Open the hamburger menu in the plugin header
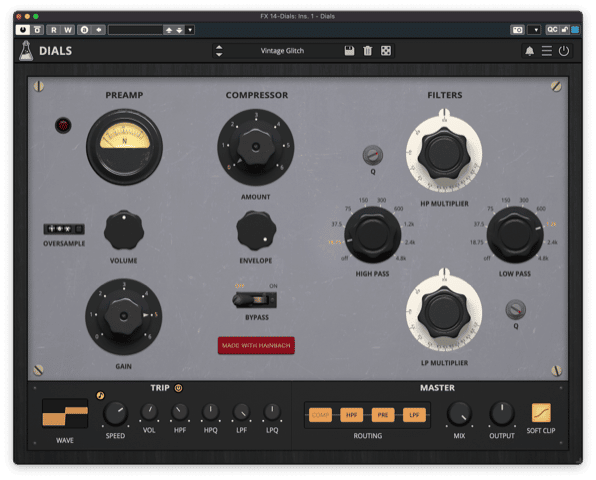Screen dimensions: 596x480 pos(547,51)
